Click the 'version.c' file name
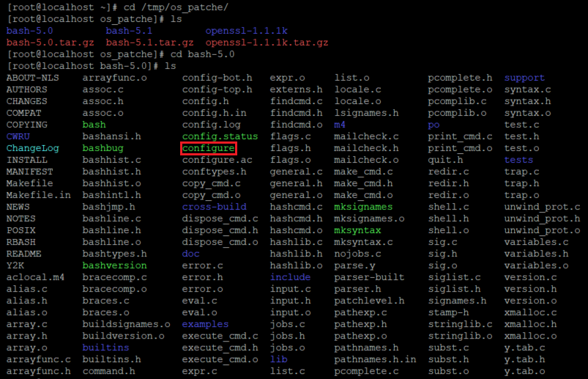The height and width of the screenshot is (379, 588). pos(530,277)
